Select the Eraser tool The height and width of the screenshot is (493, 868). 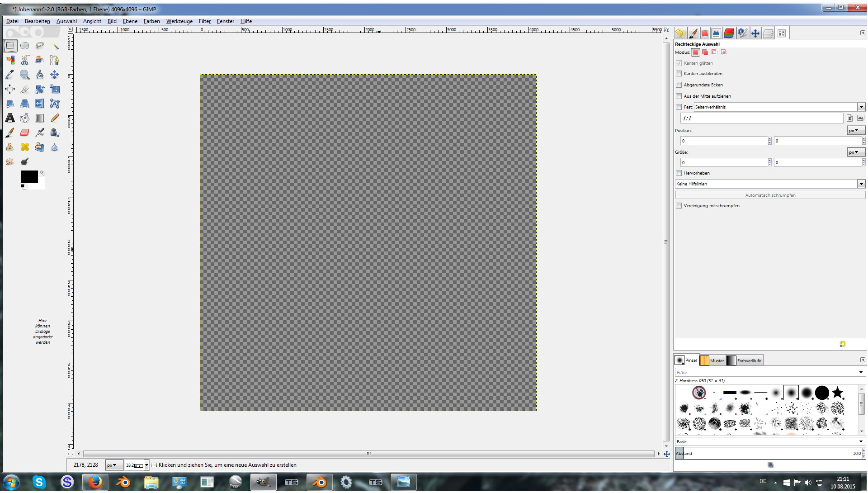(x=25, y=133)
